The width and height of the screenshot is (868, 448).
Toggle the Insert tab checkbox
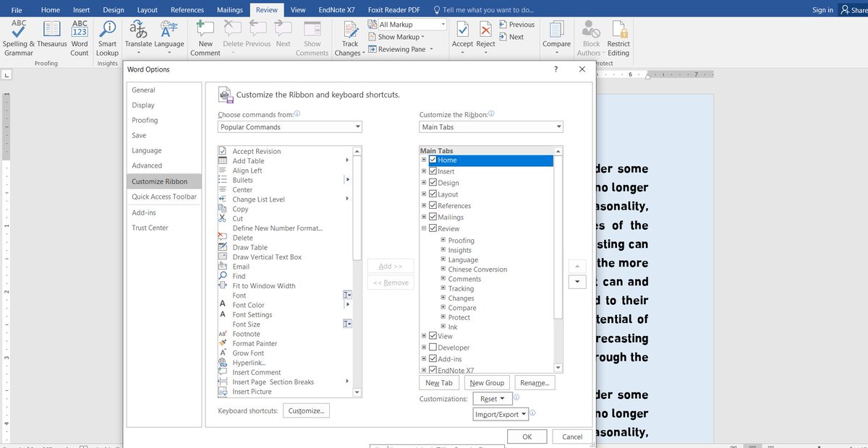click(433, 171)
